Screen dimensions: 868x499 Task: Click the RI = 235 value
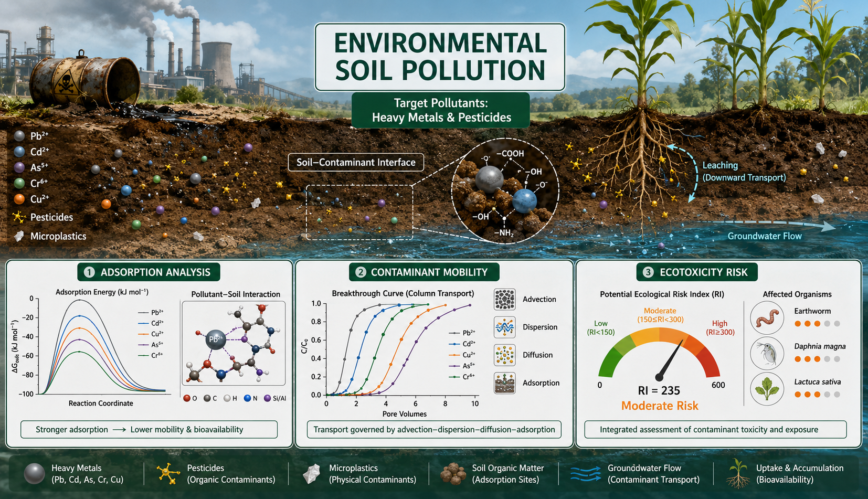(659, 391)
